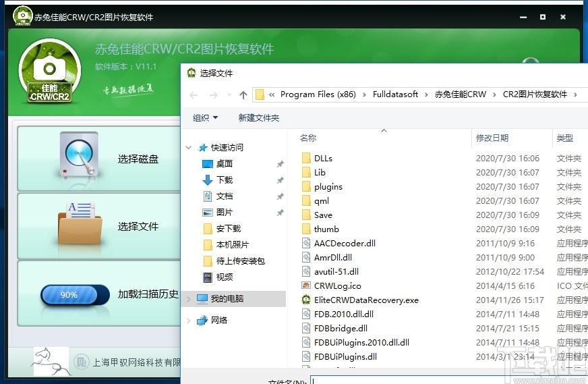588x384 pixels.
Task: Click the AACDecoder.dll file icon
Action: pos(306,243)
